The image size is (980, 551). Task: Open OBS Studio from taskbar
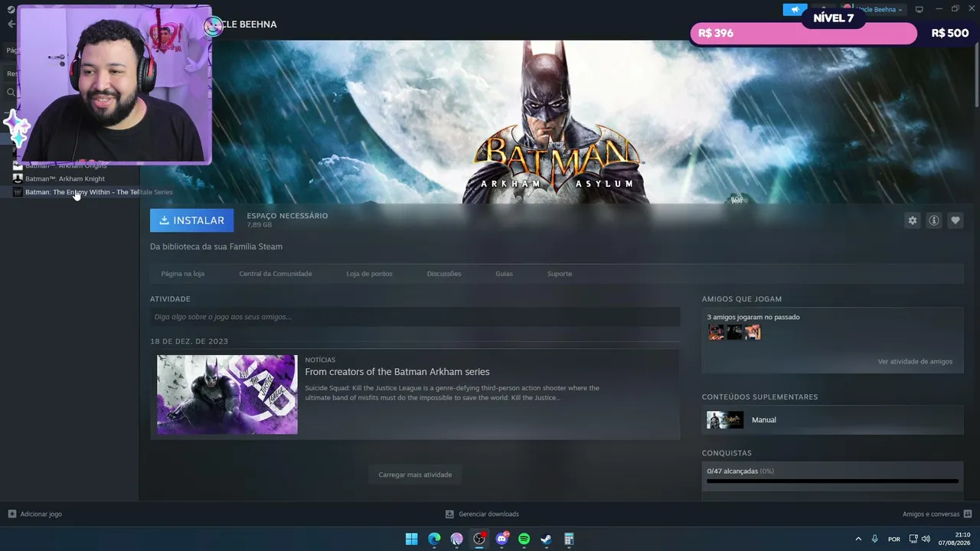pos(479,539)
